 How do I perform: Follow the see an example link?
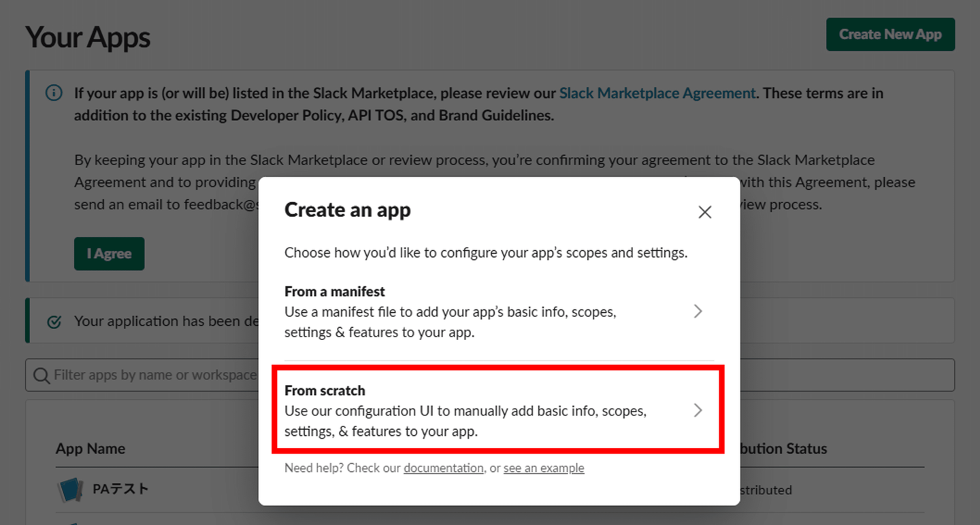tap(544, 468)
